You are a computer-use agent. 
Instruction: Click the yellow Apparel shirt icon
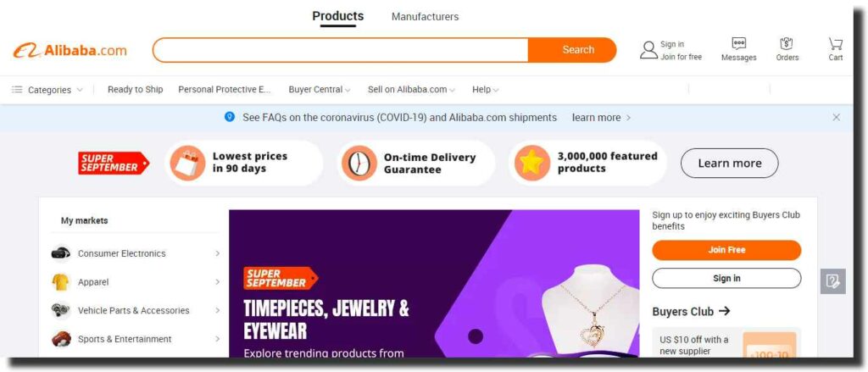[61, 282]
